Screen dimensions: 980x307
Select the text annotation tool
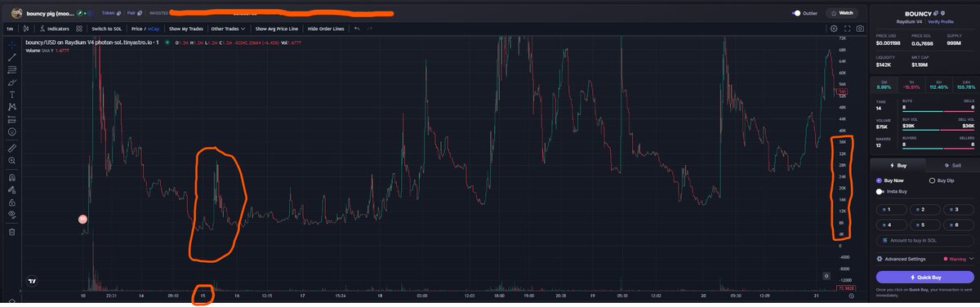click(x=11, y=95)
